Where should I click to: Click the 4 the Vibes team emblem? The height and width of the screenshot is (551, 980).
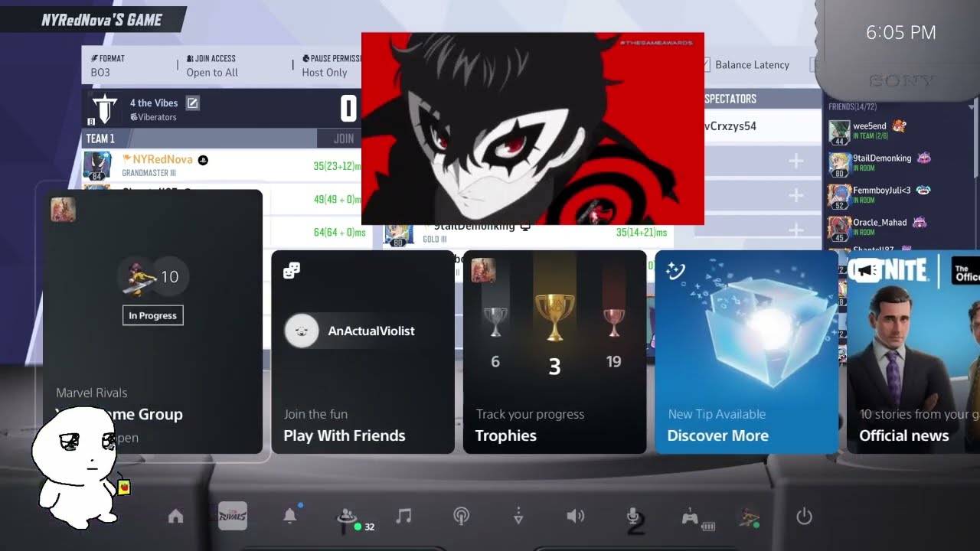click(x=105, y=109)
